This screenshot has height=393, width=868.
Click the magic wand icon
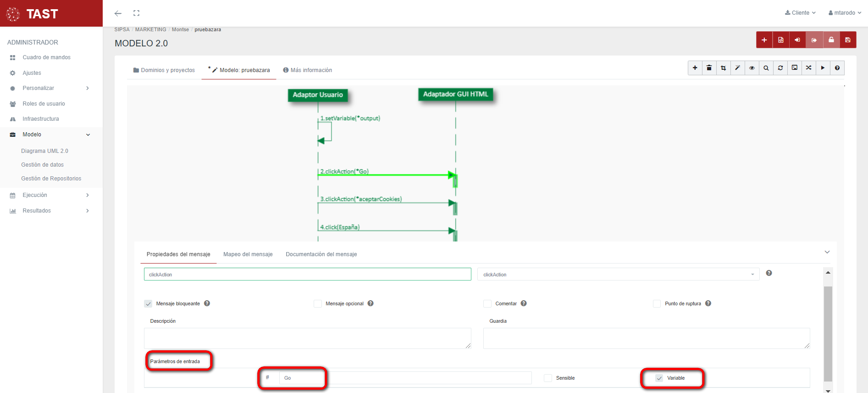click(x=737, y=68)
